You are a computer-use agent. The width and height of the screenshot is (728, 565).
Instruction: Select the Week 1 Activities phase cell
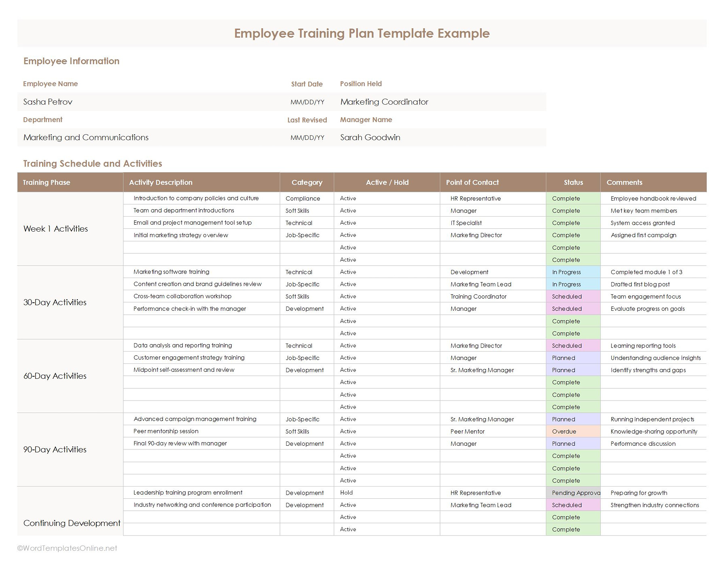[70, 229]
